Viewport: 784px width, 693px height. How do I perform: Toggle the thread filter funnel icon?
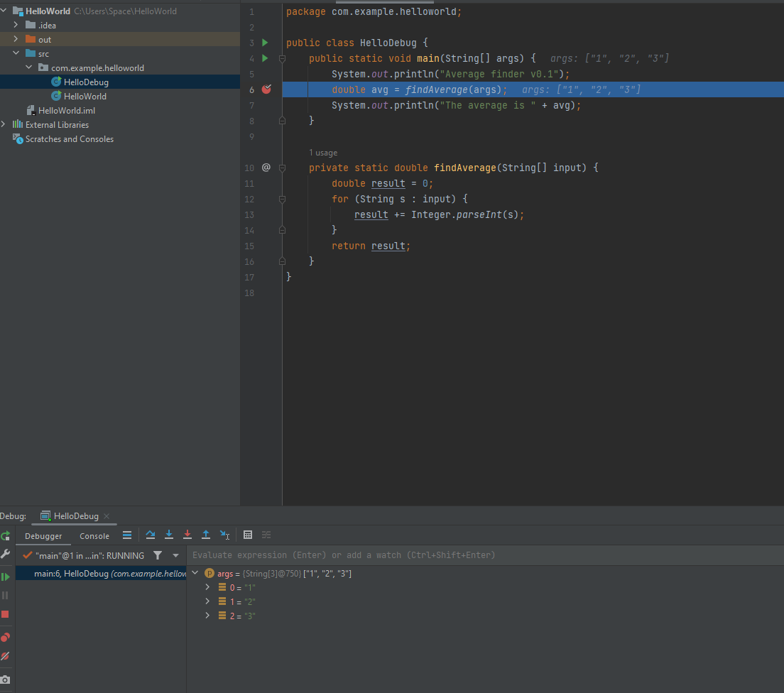click(x=158, y=555)
